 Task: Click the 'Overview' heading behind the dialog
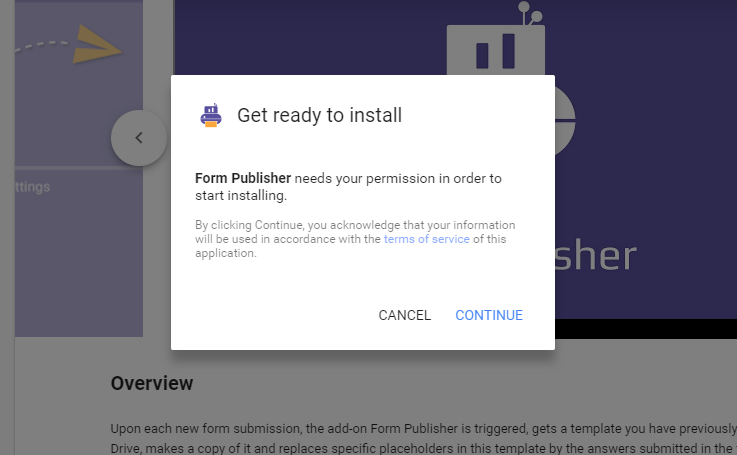coord(152,383)
